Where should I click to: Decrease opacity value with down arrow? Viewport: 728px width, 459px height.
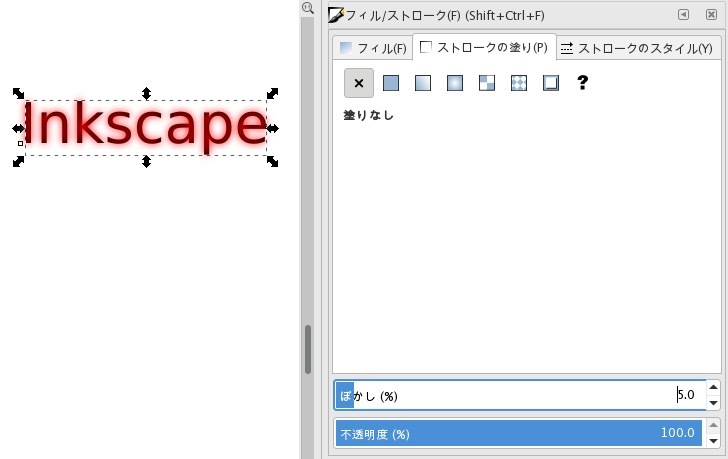tap(713, 441)
